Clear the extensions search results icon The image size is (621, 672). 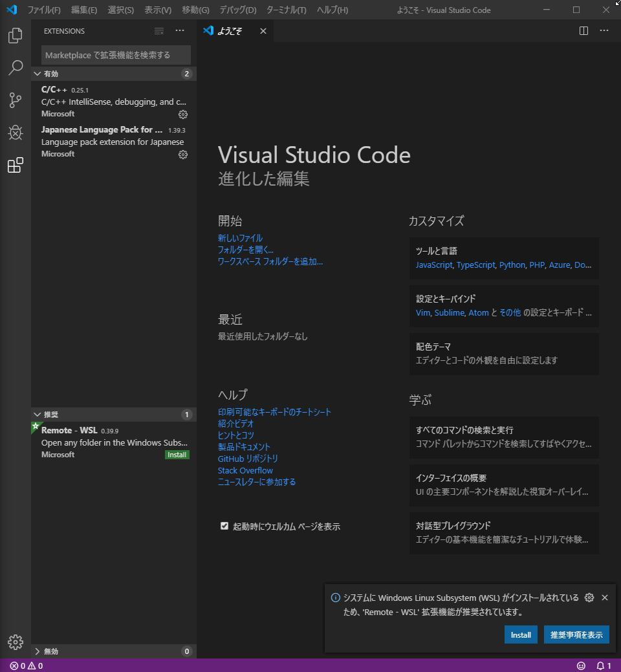[159, 31]
